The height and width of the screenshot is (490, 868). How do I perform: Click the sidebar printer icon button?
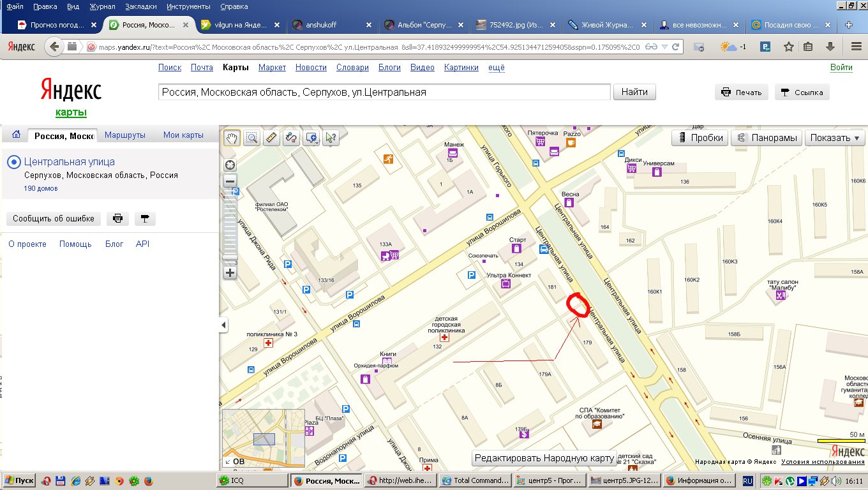coord(118,218)
